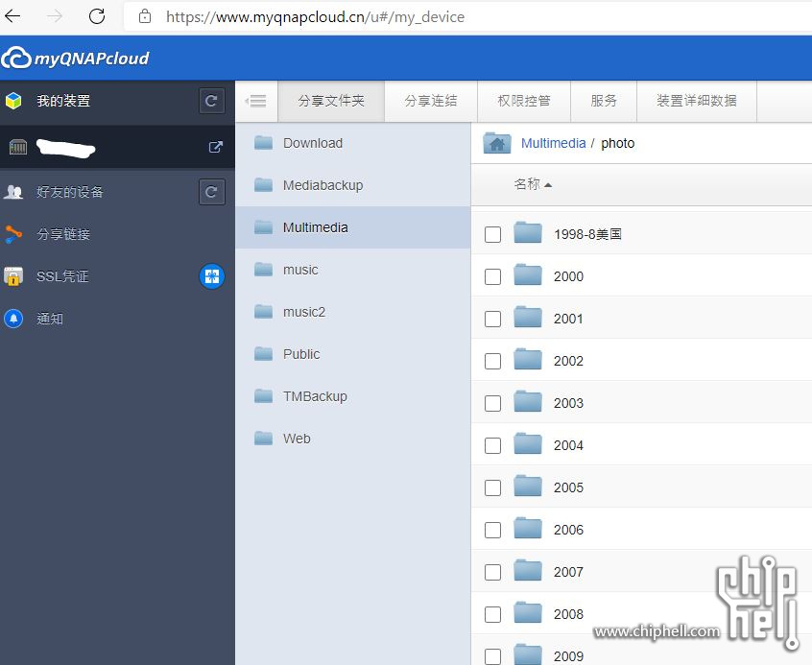Open the Public shared folder

point(352,354)
